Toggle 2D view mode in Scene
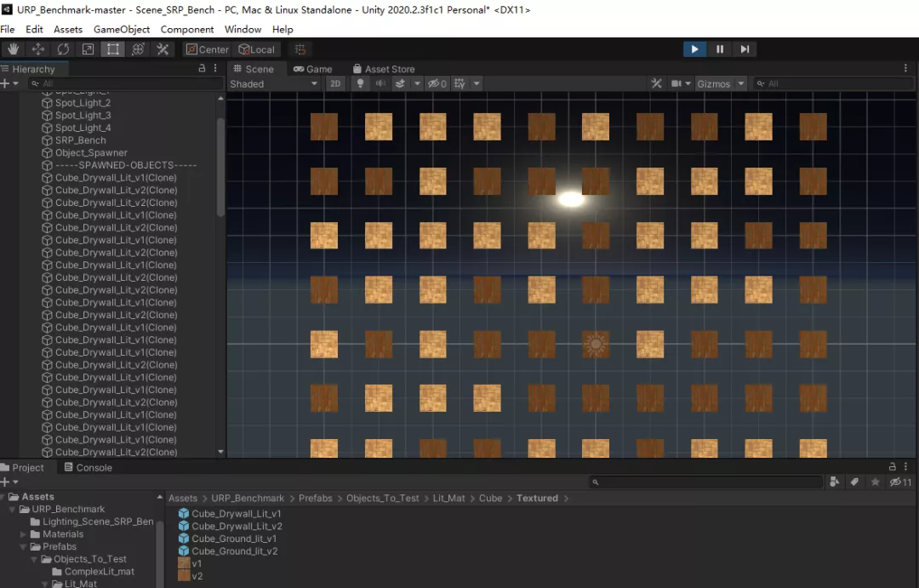The width and height of the screenshot is (919, 588). pos(335,83)
